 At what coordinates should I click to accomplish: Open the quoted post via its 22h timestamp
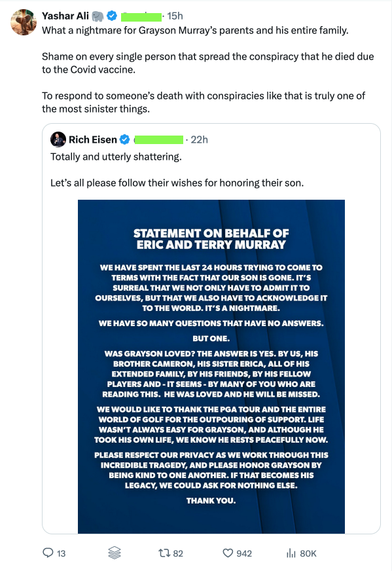click(200, 139)
